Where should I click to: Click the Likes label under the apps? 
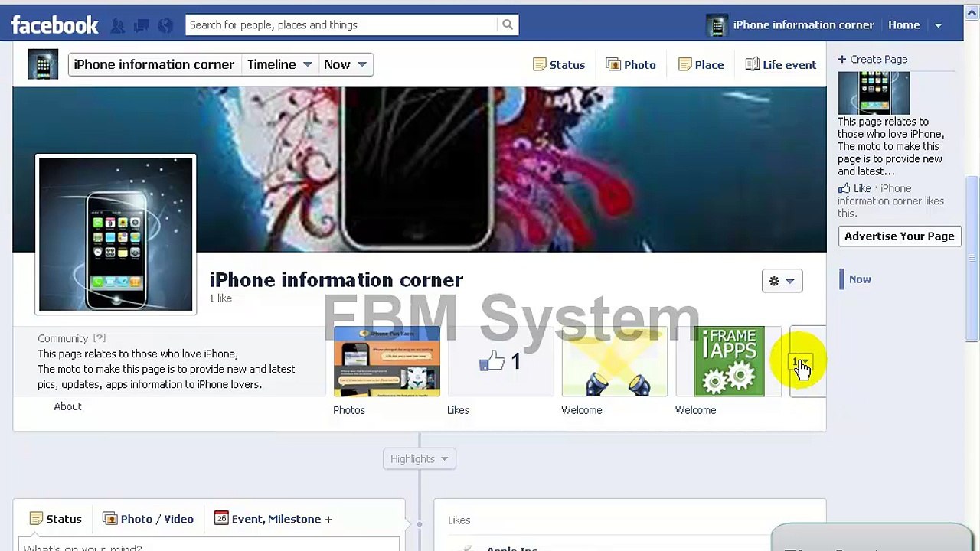pos(458,410)
